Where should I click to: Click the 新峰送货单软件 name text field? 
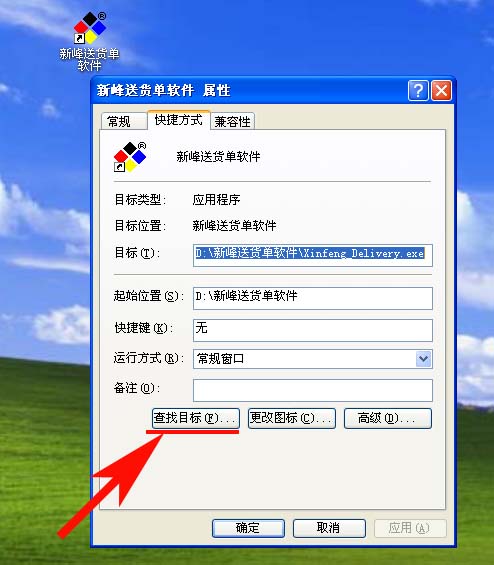click(x=218, y=157)
